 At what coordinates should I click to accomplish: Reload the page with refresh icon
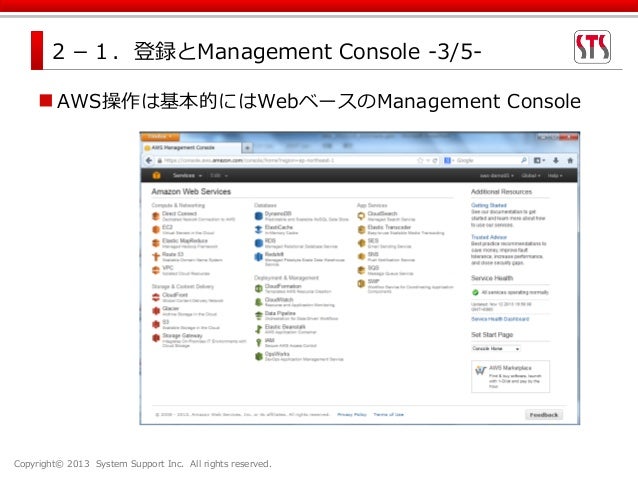[x=435, y=160]
